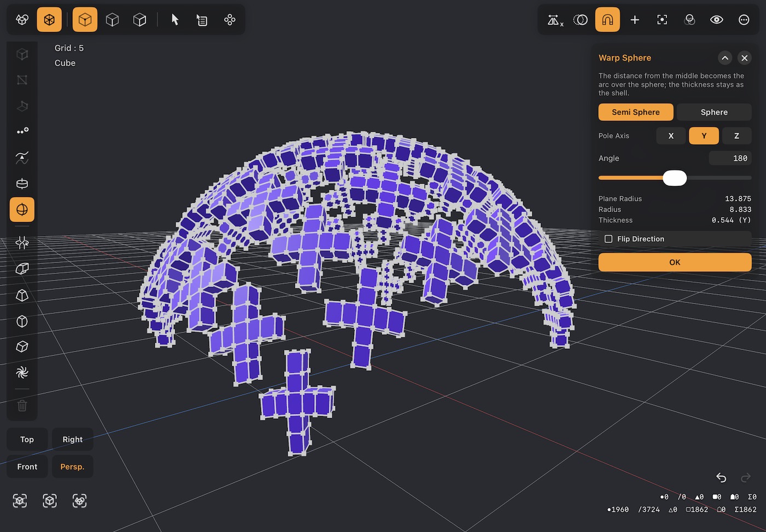
Task: Click the Angle value field showing 180
Action: click(730, 159)
